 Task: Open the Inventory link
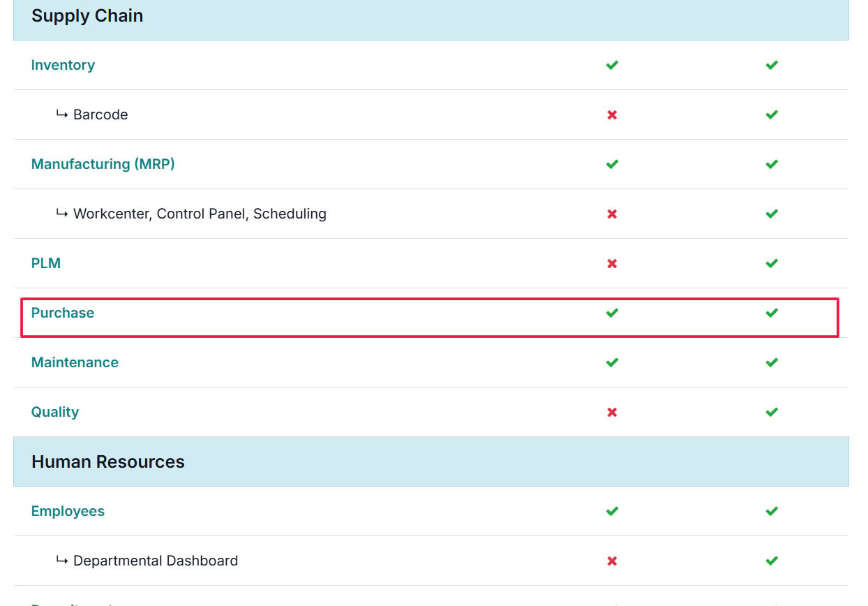coord(63,65)
